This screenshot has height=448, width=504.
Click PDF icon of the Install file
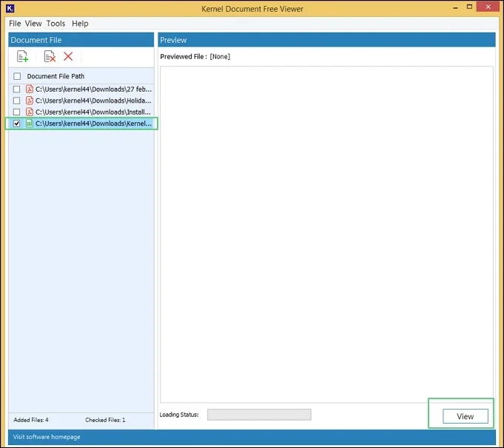(30, 112)
